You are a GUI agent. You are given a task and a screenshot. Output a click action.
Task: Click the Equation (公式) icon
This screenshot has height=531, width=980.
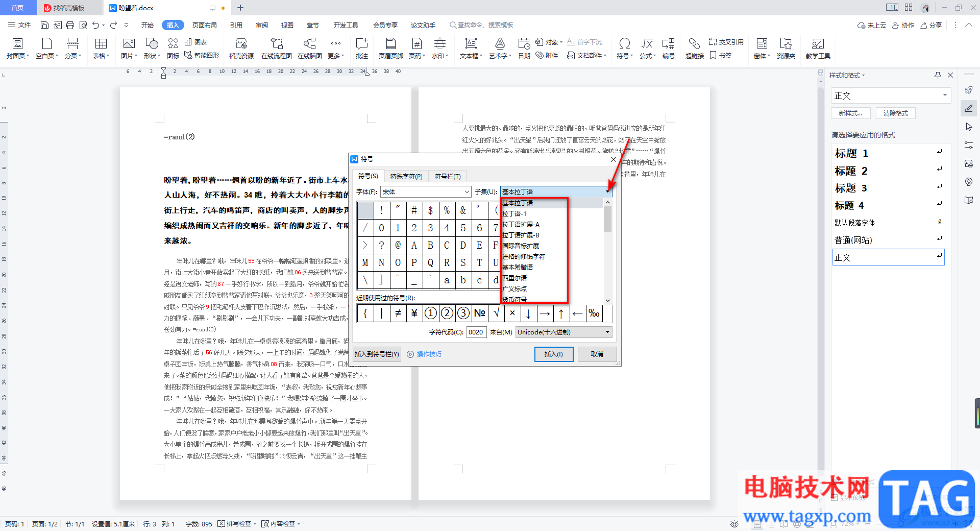point(647,43)
